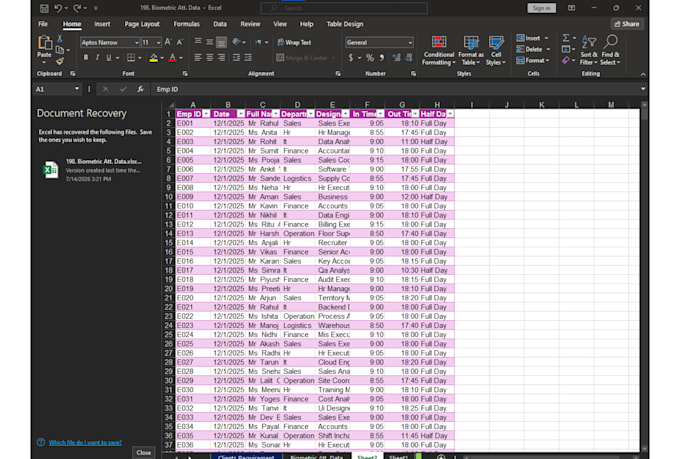Open the Date column filter dropdown
This screenshot has width=680, height=459.
click(241, 114)
